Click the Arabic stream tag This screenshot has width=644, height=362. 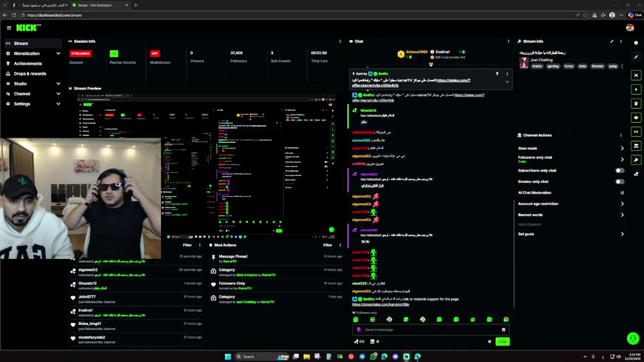537,66
